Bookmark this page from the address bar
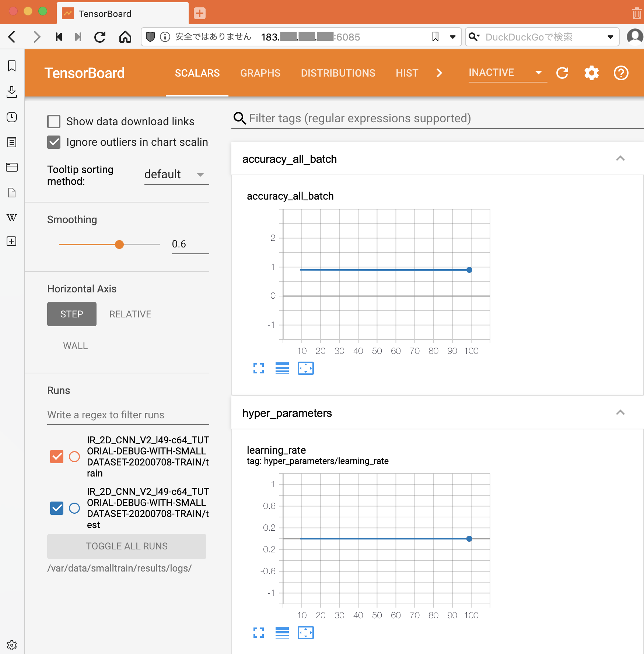The image size is (644, 654). tap(435, 37)
